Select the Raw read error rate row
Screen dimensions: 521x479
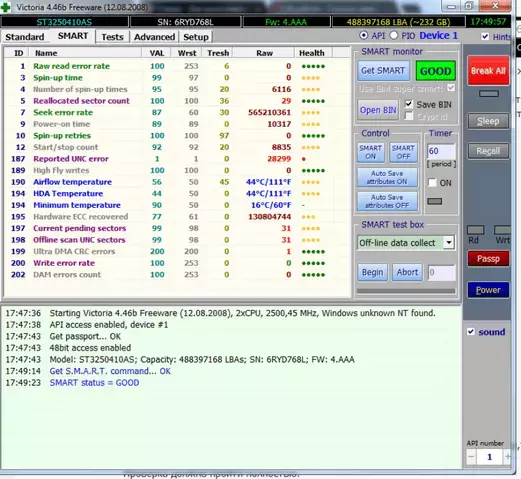click(177, 66)
